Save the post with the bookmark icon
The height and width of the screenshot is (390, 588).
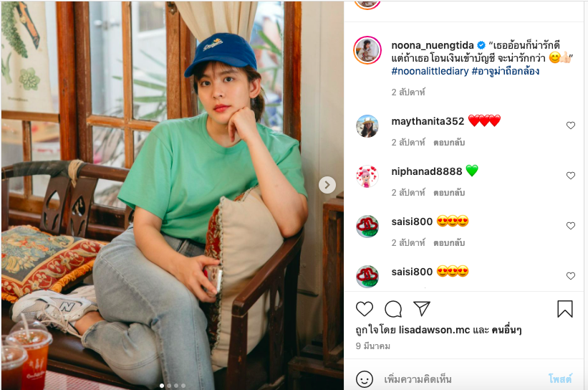tap(565, 309)
